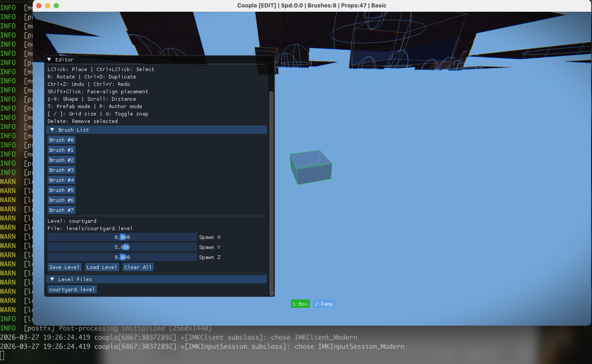Screen dimensions: 592x364
Task: Open courtyard.level under Level Files
Action: [x=72, y=289]
